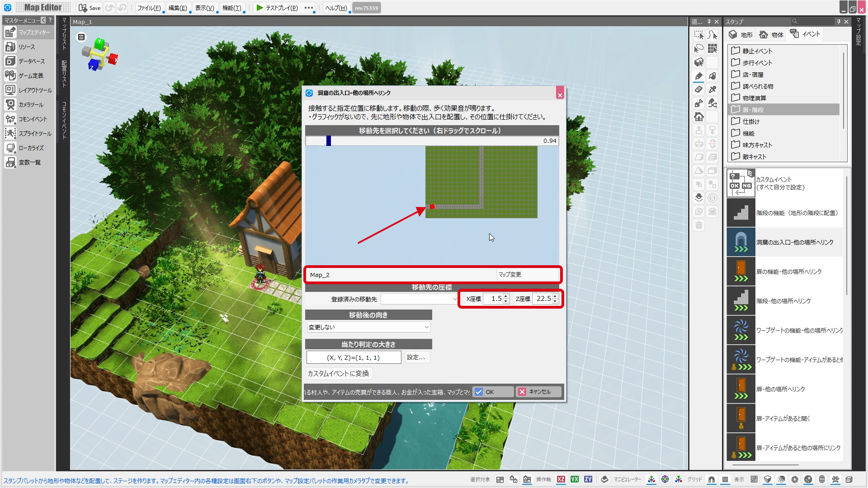The height and width of the screenshot is (488, 868).
Task: Select the カスタムイベント stamp
Action: tap(785, 183)
